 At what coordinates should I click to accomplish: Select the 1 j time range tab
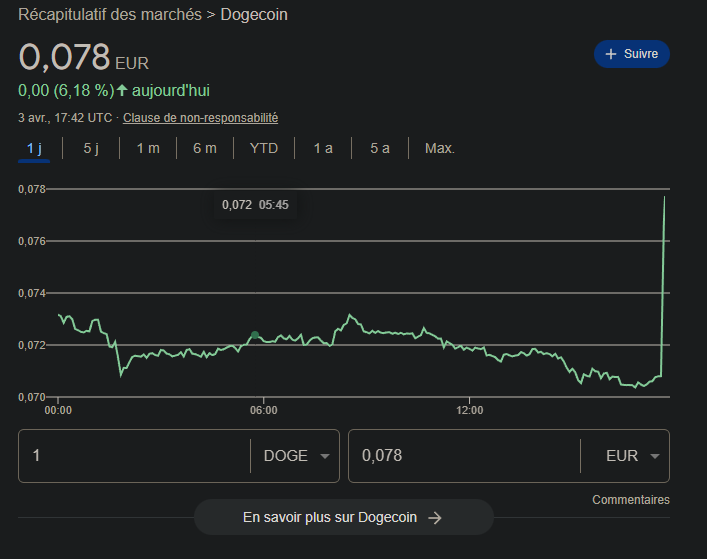(35, 148)
